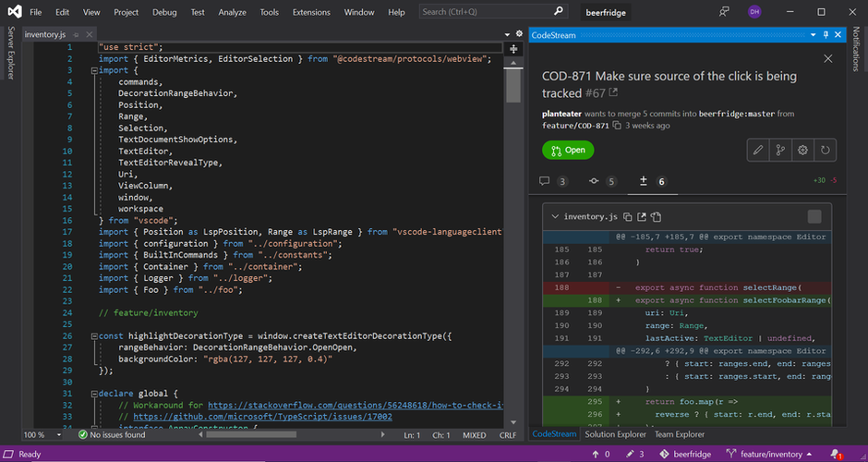Open the Server Explorer side tab

point(11,53)
